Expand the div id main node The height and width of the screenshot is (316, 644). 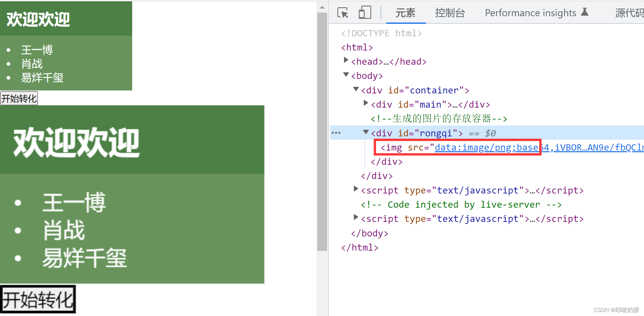(x=365, y=103)
